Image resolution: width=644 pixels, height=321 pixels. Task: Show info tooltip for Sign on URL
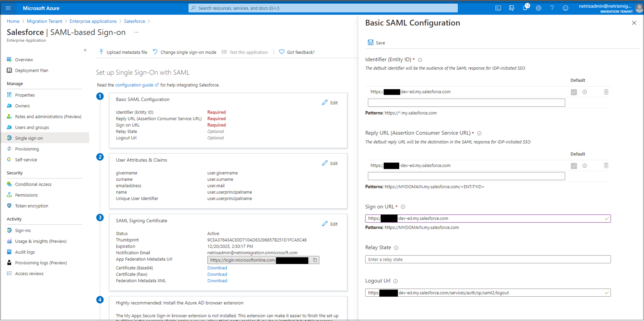[x=403, y=207]
